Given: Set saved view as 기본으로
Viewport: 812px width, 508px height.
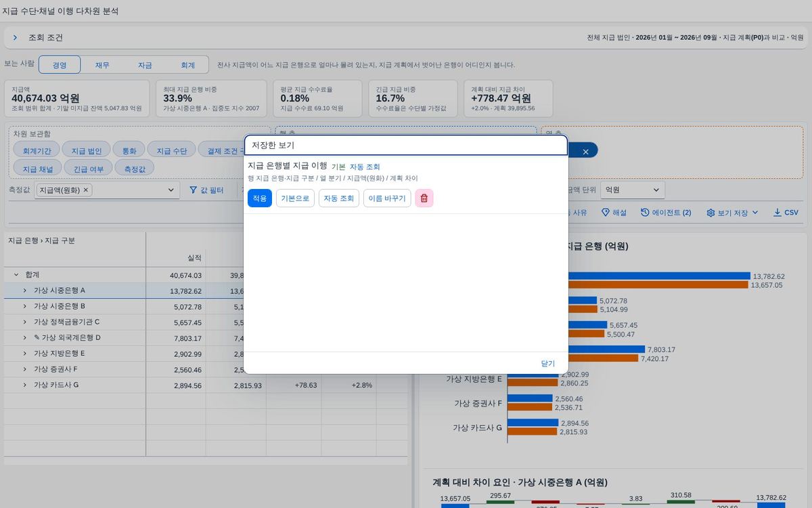Looking at the screenshot, I should [x=295, y=198].
